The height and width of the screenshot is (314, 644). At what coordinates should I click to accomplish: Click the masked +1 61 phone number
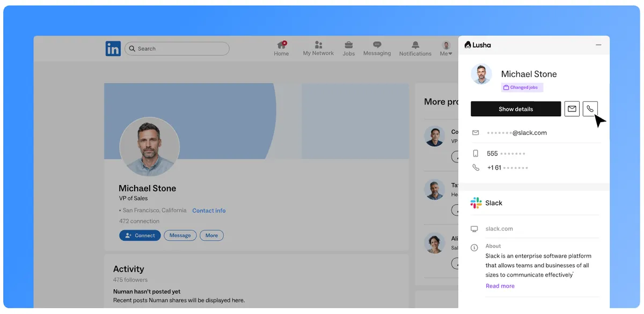click(x=508, y=168)
